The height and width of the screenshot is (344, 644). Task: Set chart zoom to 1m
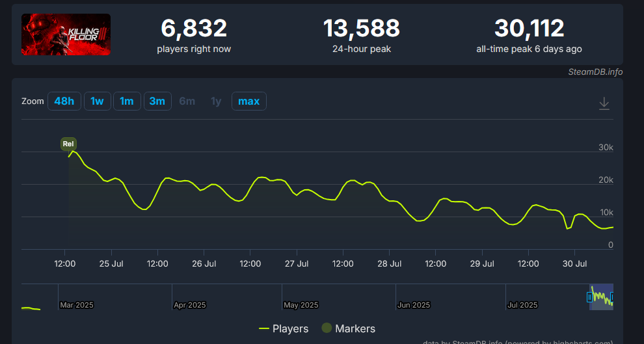click(127, 101)
